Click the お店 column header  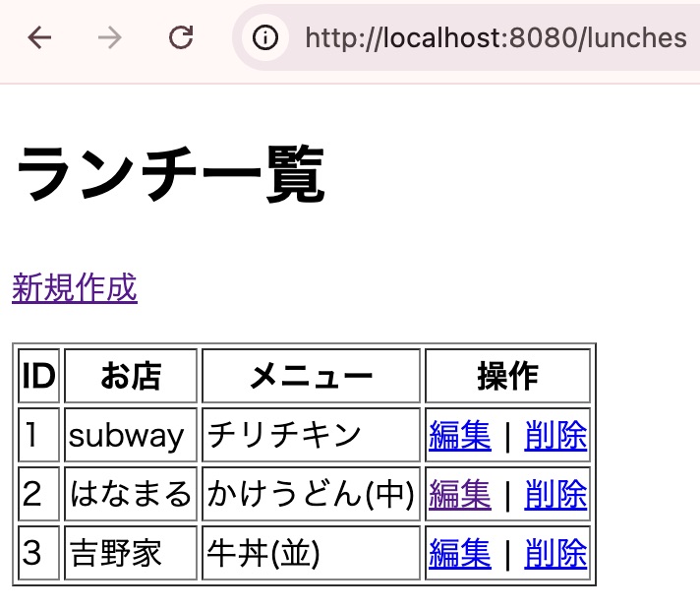[131, 376]
